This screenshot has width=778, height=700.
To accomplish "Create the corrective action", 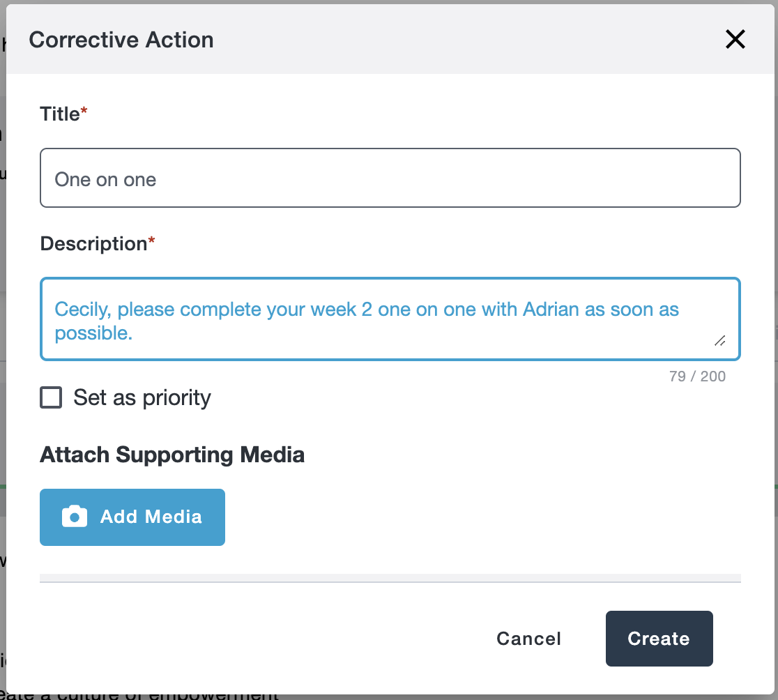I will click(659, 639).
